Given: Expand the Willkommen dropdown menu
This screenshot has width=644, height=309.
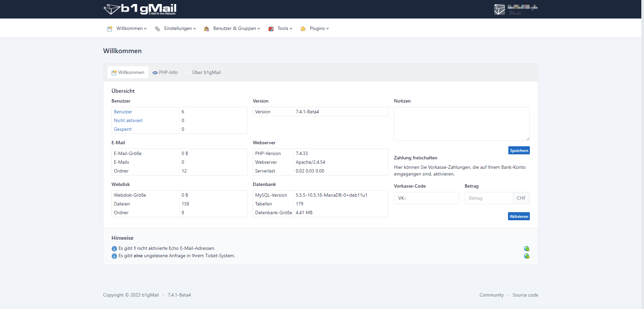Looking at the screenshot, I should point(131,29).
